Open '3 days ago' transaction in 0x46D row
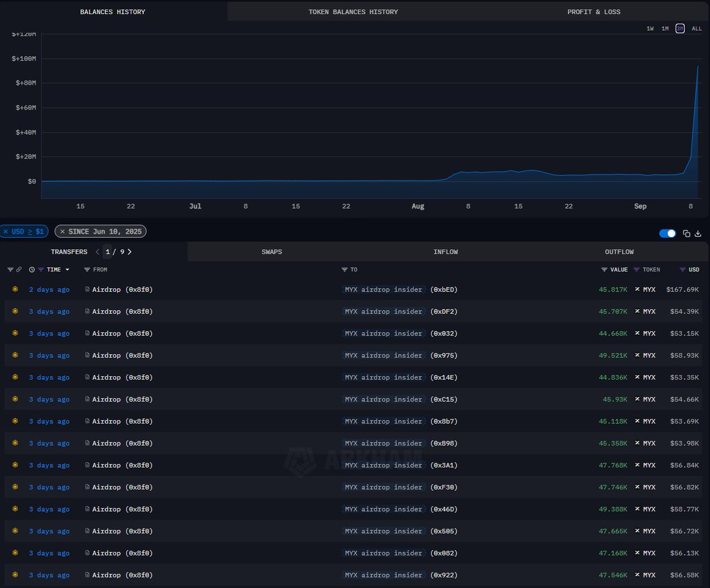Image resolution: width=710 pixels, height=588 pixels. pos(49,509)
